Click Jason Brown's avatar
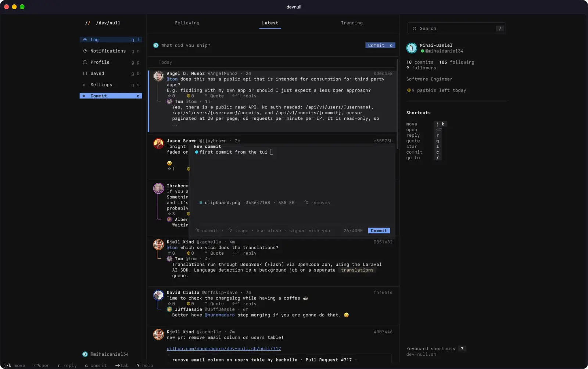This screenshot has width=588, height=369. click(158, 143)
